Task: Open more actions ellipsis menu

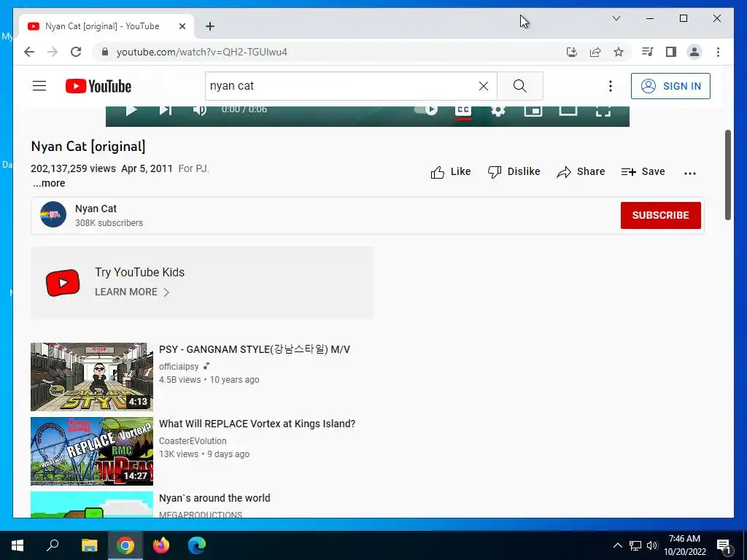Action: pyautogui.click(x=690, y=174)
